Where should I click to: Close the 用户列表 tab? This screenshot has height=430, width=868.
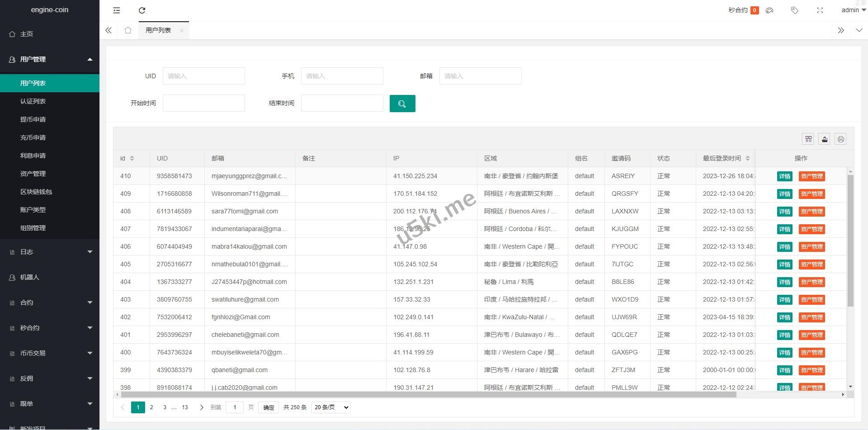[182, 31]
